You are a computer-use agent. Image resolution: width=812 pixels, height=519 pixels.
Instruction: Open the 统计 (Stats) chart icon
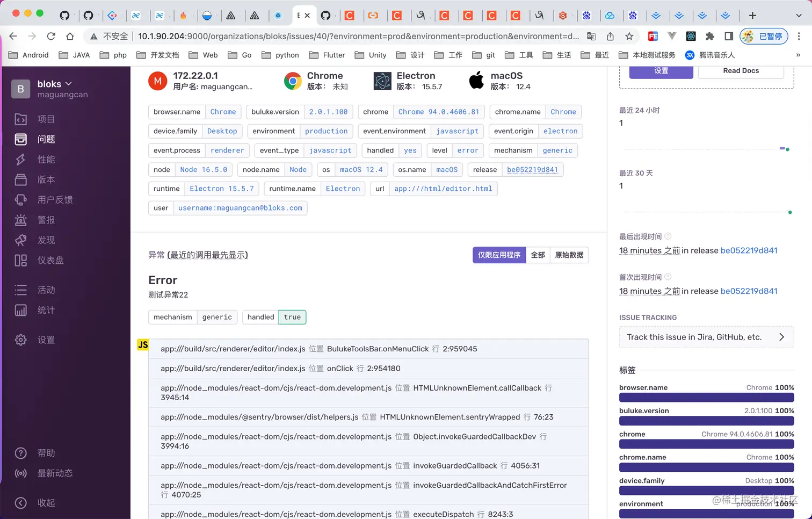[x=20, y=310]
